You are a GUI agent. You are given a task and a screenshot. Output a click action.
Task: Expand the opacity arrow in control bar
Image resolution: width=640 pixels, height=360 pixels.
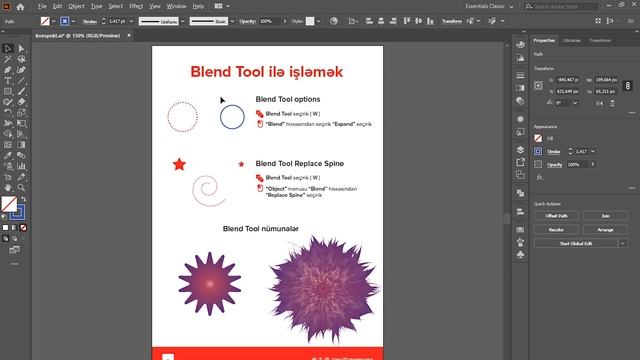pyautogui.click(x=284, y=21)
